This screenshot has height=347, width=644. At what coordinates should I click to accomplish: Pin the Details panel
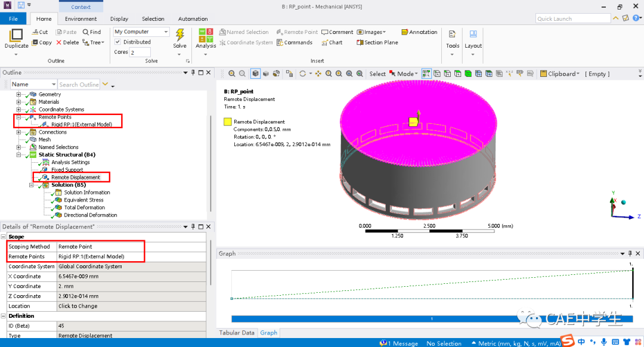193,227
